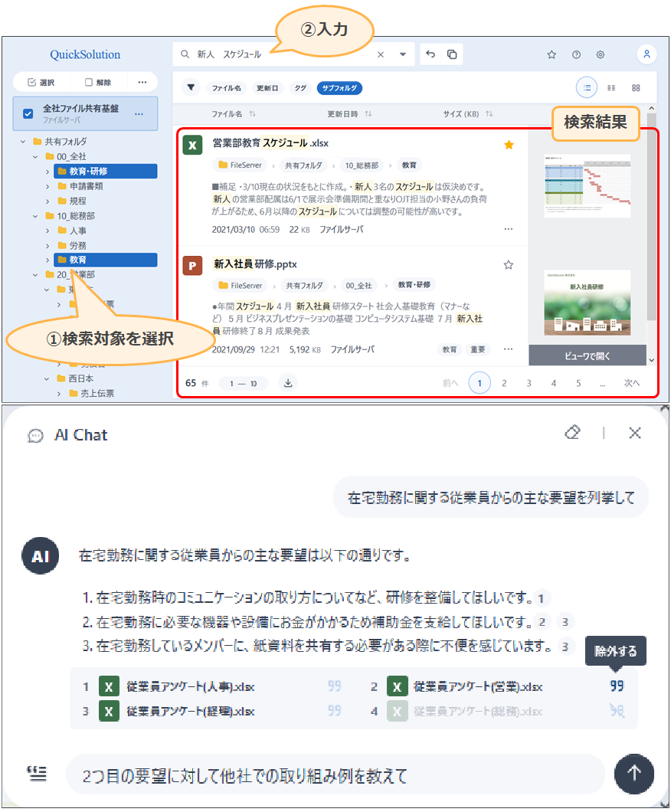Star 新入社員研修.pptx as favorite
Image resolution: width=671 pixels, height=812 pixels.
click(509, 264)
